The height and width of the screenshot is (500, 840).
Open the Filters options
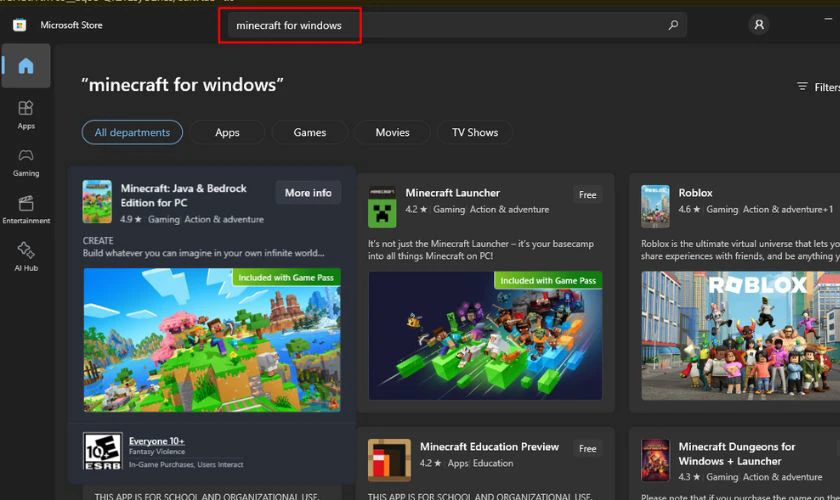tap(818, 87)
